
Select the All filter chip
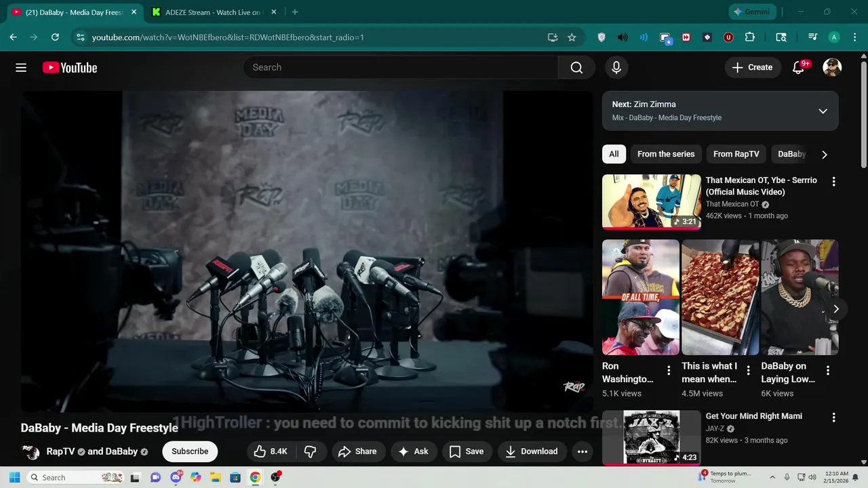tap(614, 154)
